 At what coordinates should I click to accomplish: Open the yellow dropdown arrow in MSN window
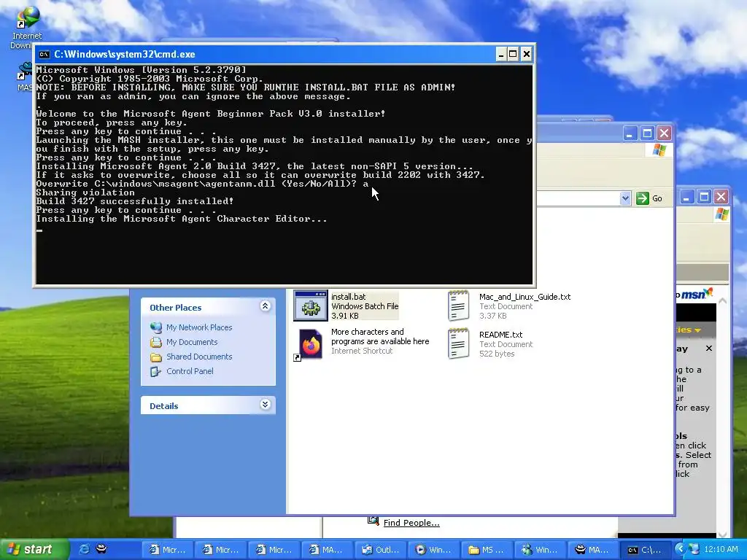pyautogui.click(x=698, y=330)
